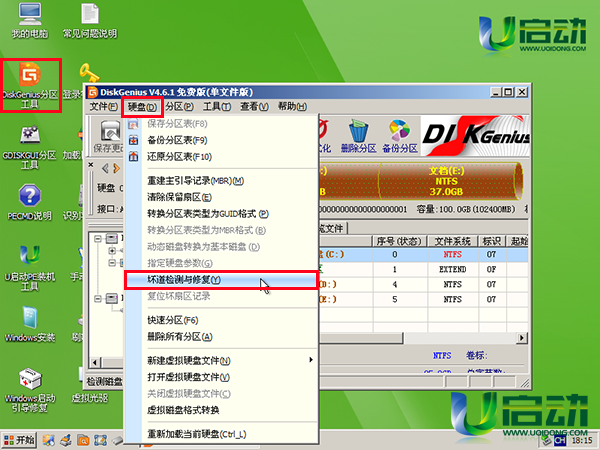Select 重建主引导记录(MBR) menu item
600x450 pixels.
click(222, 181)
